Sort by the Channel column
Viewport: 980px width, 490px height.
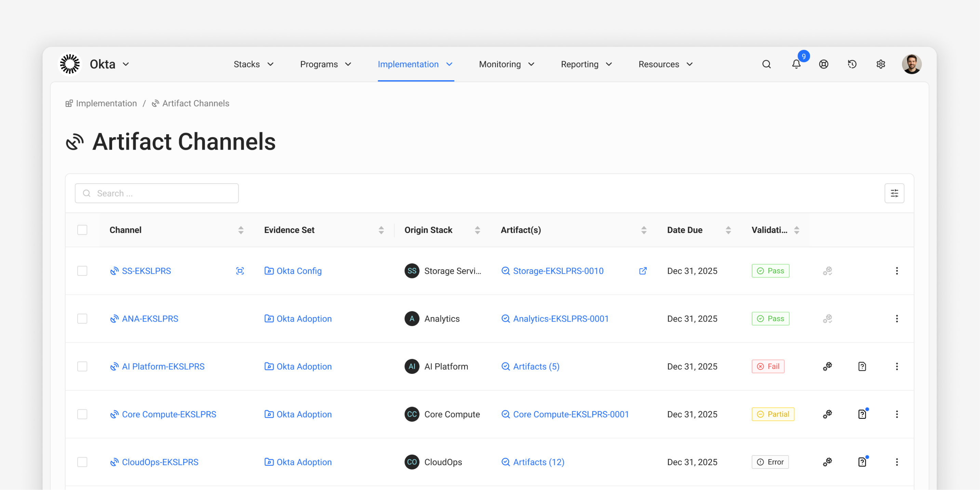pyautogui.click(x=241, y=230)
